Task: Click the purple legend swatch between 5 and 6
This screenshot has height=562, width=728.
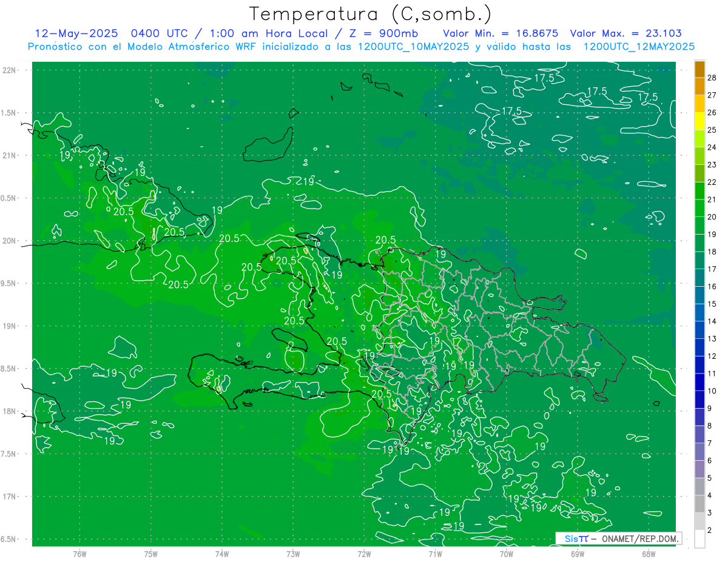Action: pos(699,470)
